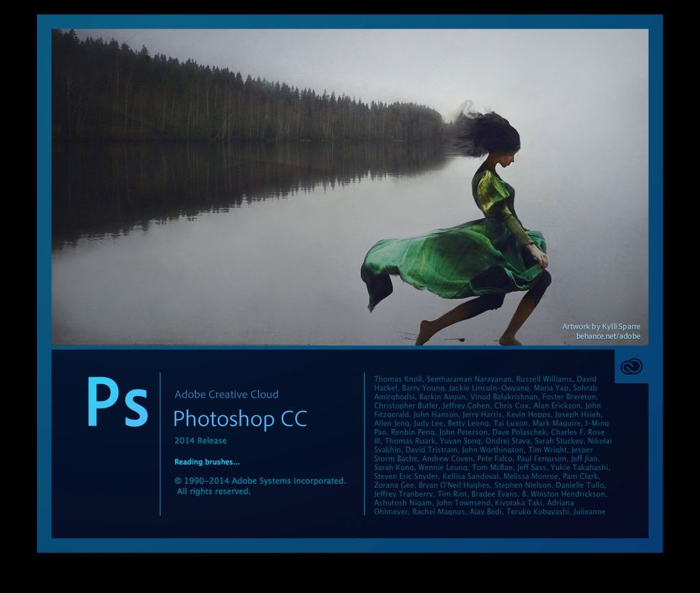Viewport: 700px width, 593px height.
Task: Click the 'Adobe Creative Cloud' label
Action: [228, 395]
